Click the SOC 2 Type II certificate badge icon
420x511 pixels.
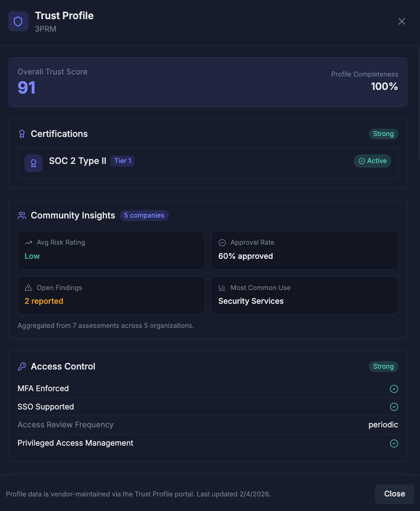click(x=33, y=163)
